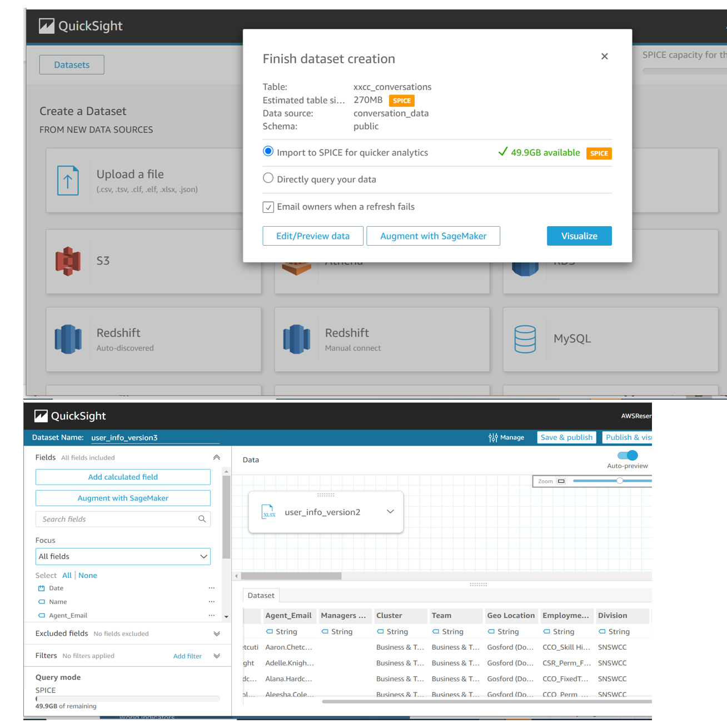The image size is (727, 728).
Task: Click the SPICE capacity bar under Query mode
Action: (x=128, y=699)
